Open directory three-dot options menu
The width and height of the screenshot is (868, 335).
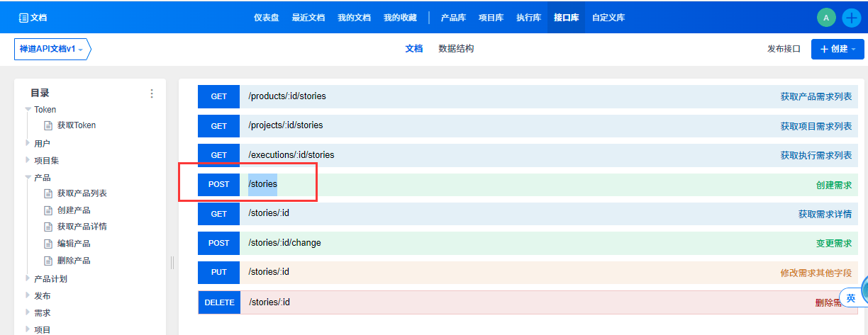[151, 93]
